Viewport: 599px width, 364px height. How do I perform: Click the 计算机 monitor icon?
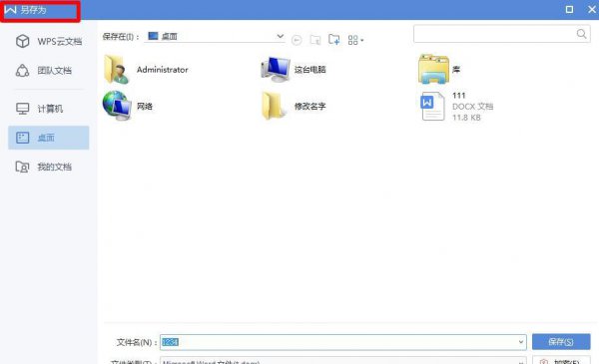(x=23, y=109)
